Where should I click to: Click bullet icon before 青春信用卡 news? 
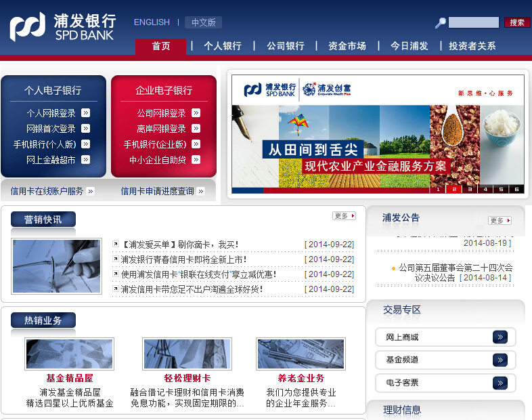[116, 259]
